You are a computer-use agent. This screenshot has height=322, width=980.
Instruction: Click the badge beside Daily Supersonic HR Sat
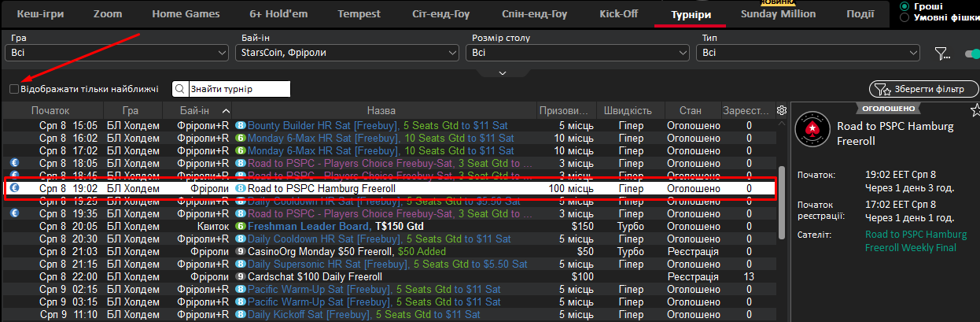(241, 264)
